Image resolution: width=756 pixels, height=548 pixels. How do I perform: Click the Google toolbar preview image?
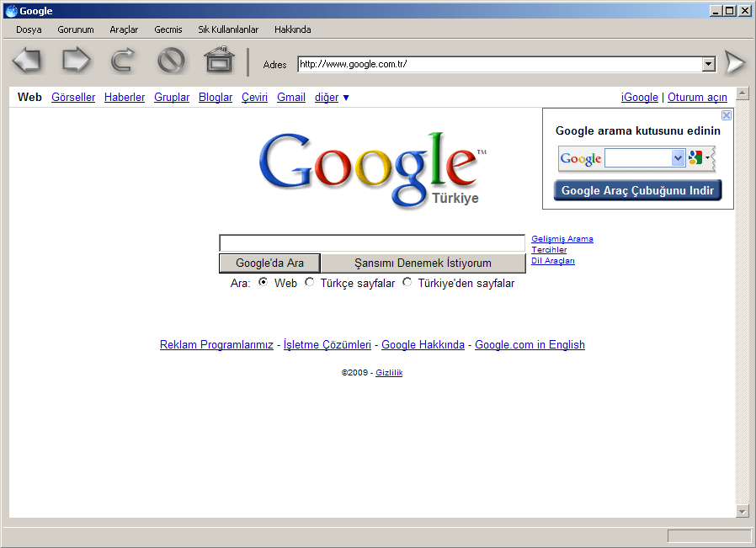[637, 158]
